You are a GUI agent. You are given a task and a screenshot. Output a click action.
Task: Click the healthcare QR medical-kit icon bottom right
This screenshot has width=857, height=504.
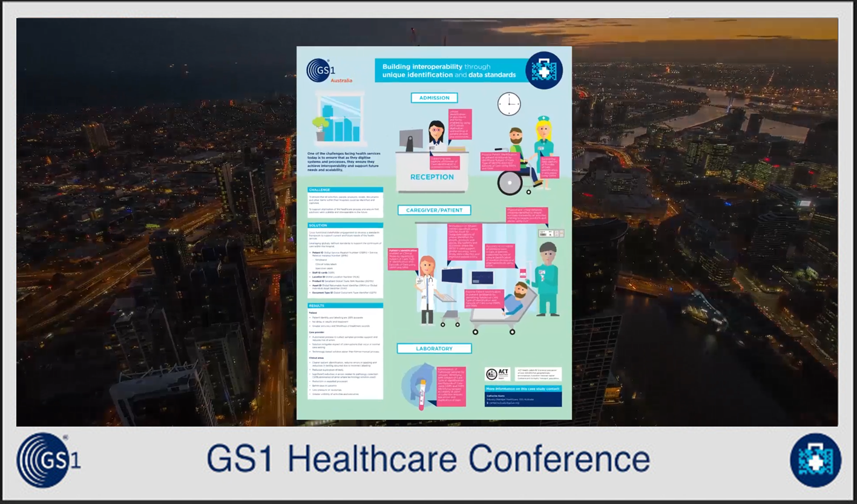click(815, 460)
